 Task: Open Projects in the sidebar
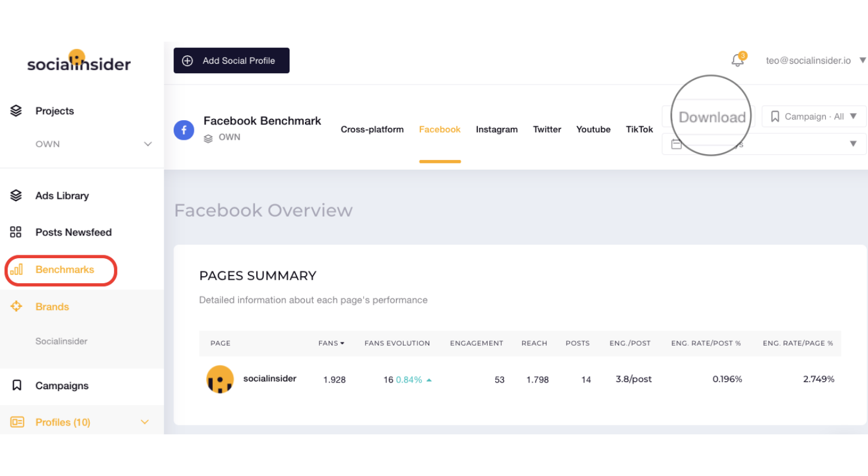click(55, 111)
